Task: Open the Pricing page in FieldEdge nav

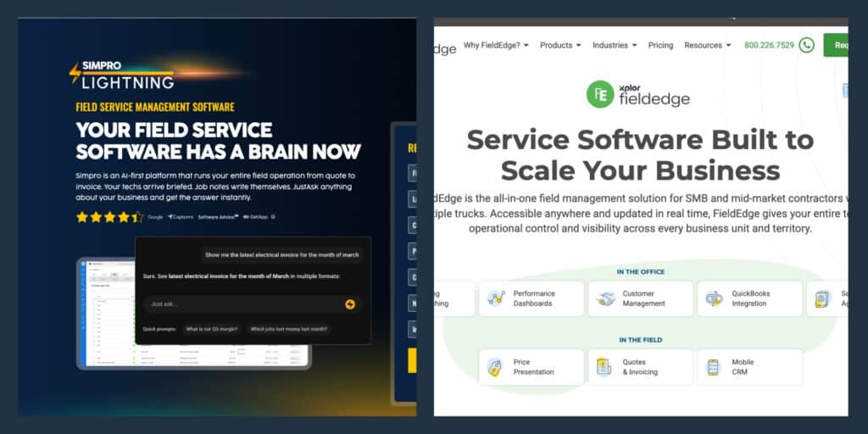Action: 661,46
